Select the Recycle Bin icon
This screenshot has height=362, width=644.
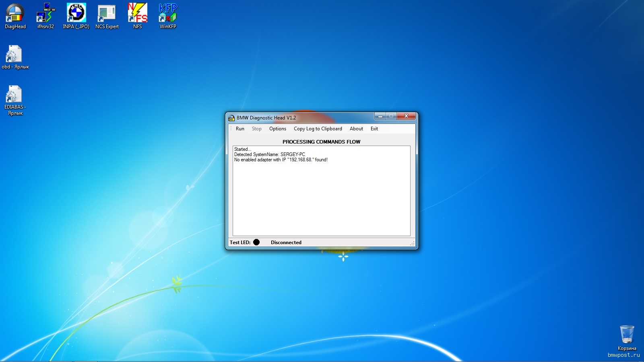(627, 335)
